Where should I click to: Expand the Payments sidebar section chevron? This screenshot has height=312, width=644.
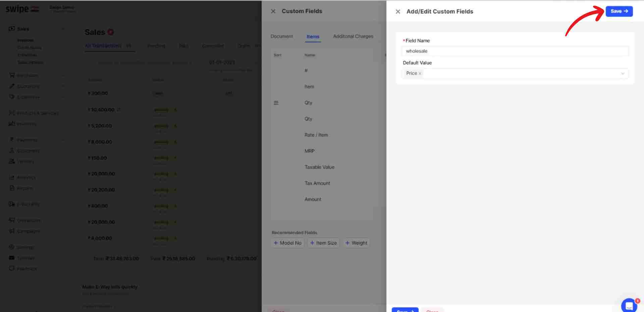point(63,140)
